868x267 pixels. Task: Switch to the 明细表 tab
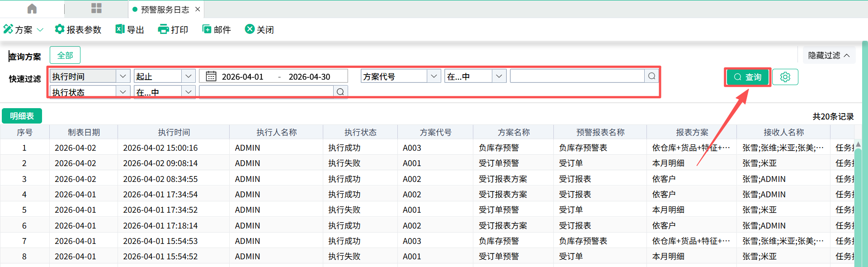(x=22, y=116)
